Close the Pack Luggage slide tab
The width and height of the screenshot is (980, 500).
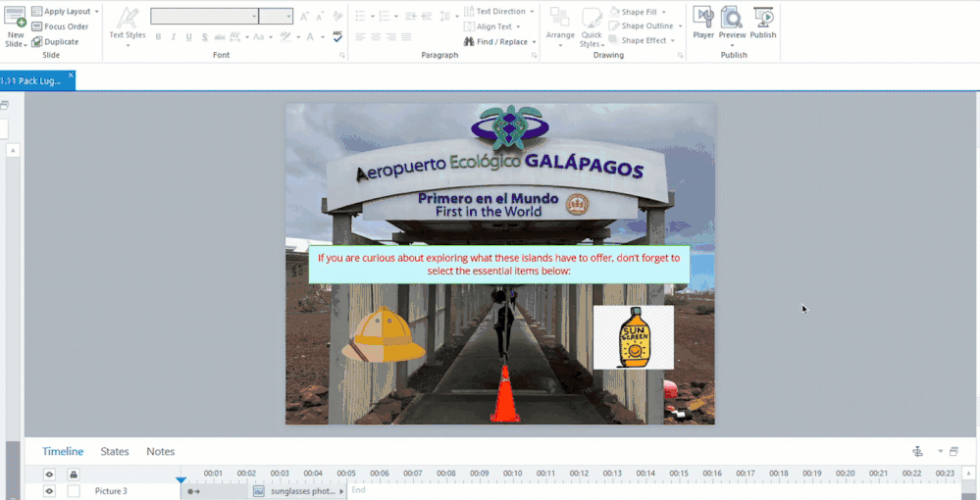71,75
